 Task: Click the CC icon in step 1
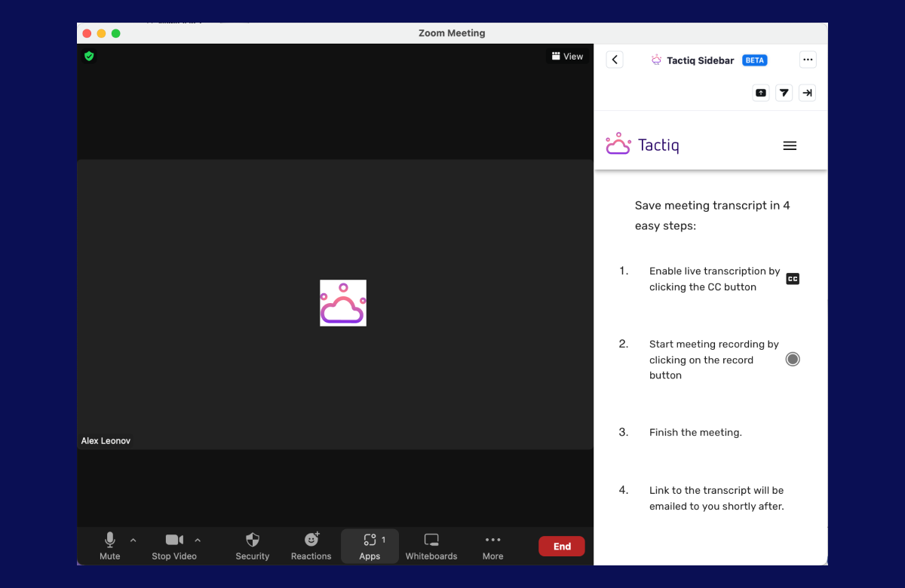(x=793, y=279)
